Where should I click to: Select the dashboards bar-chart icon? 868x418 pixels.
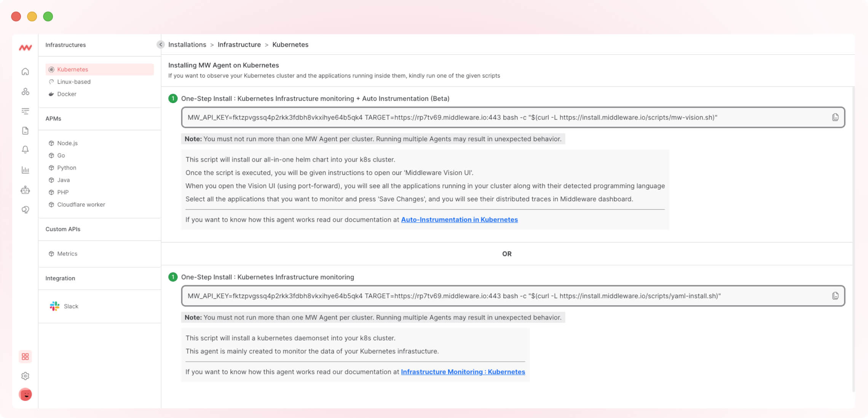25,170
